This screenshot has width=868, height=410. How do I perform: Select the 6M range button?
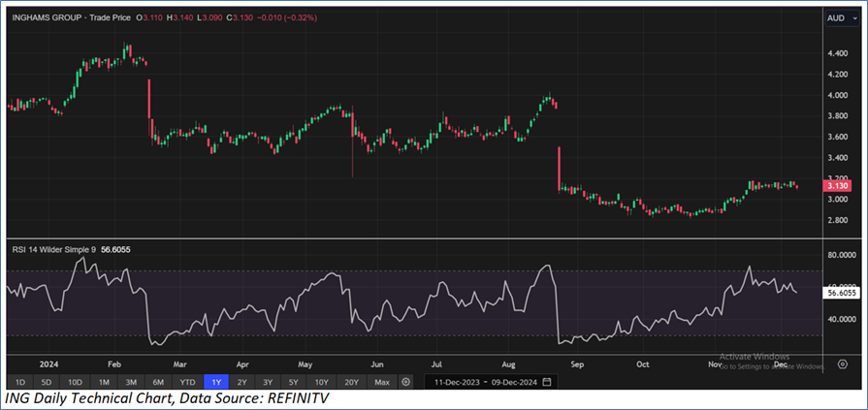157,382
